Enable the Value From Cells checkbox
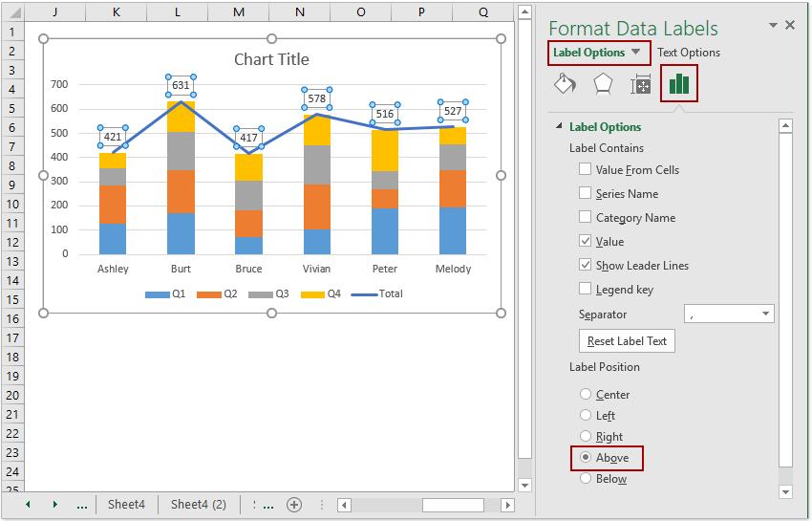The height and width of the screenshot is (521, 812). click(x=585, y=169)
